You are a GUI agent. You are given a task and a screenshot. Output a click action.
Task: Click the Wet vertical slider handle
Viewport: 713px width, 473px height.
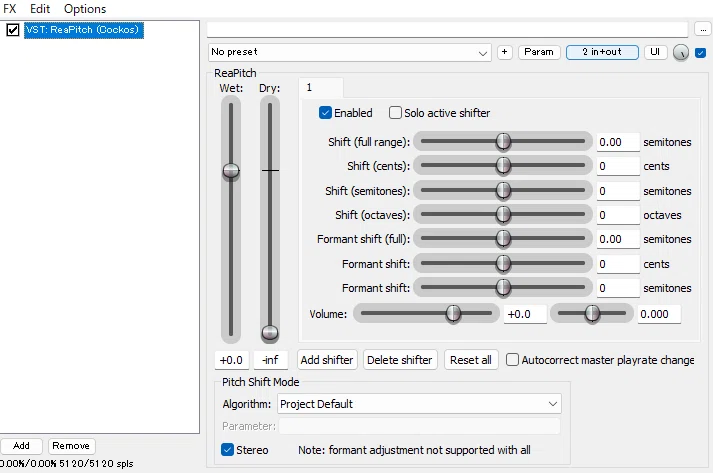click(x=231, y=171)
